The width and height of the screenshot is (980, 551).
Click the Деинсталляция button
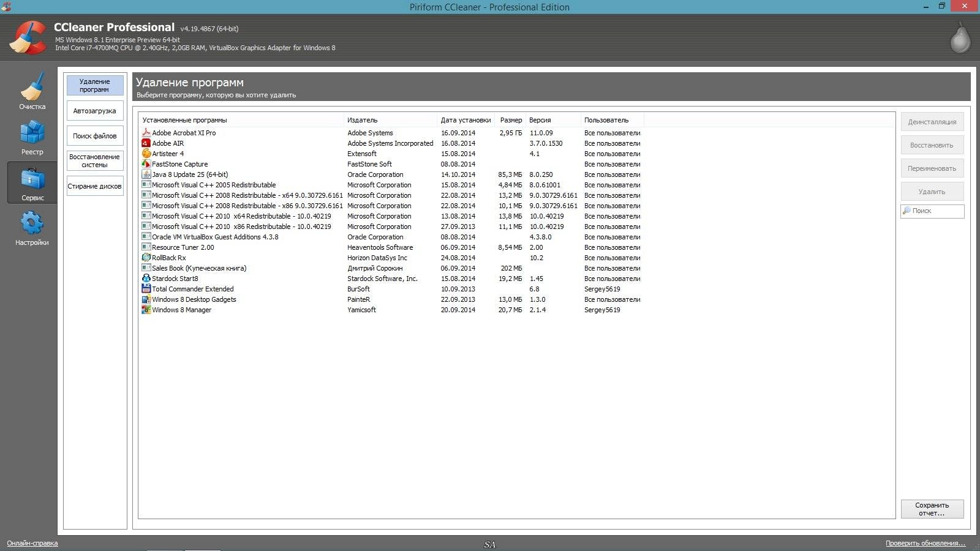(932, 122)
